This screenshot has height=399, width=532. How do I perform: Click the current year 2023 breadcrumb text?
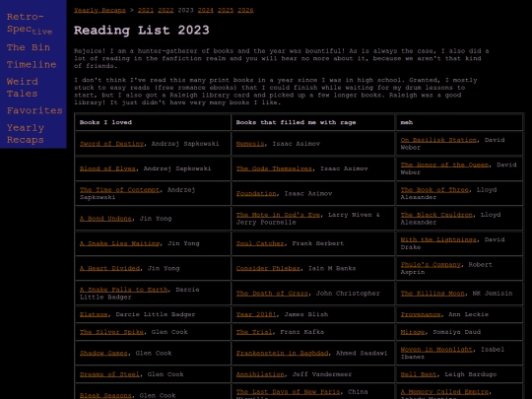(x=185, y=10)
